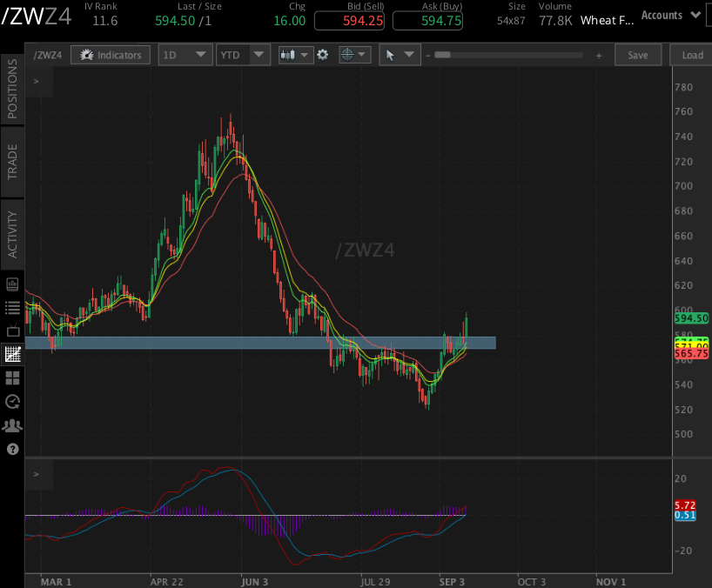
Task: Open the Activity side tab
Action: (12, 234)
